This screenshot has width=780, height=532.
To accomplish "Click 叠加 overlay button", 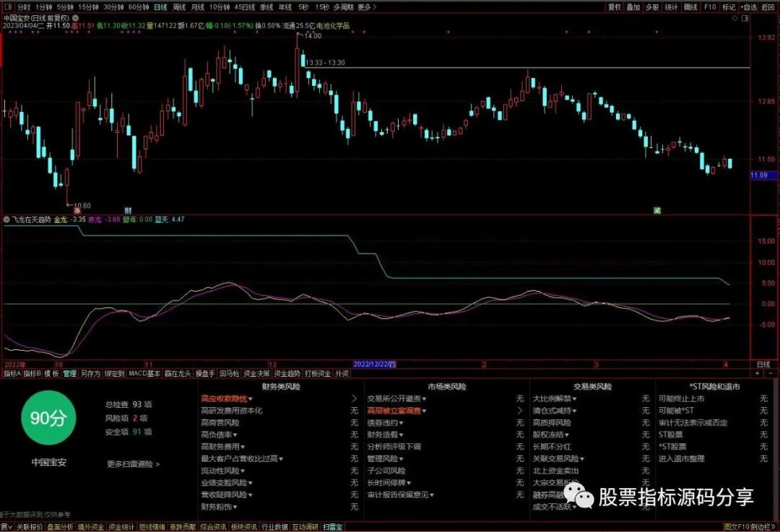I will (x=633, y=7).
